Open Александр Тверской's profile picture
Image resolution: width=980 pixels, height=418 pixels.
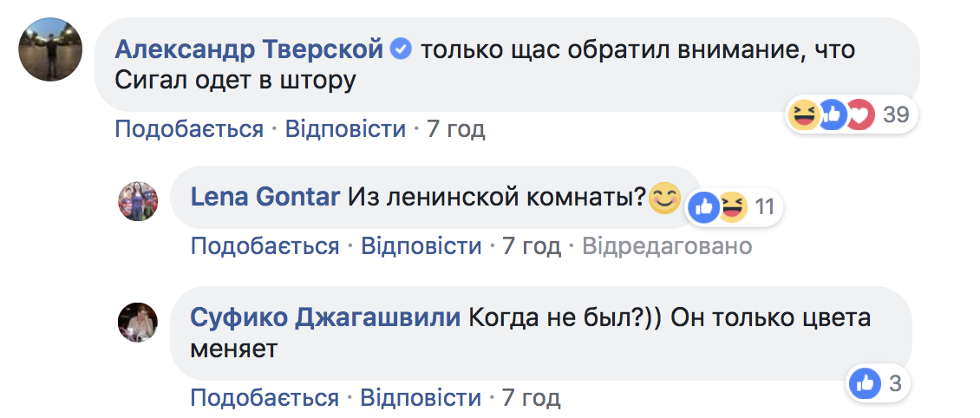50,49
